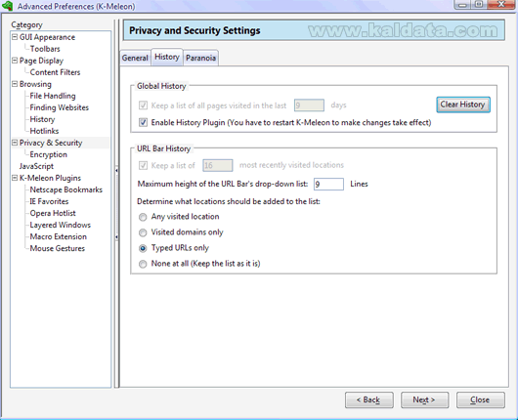The height and width of the screenshot is (420, 518).
Task: Select None at all radio option
Action: pos(143,264)
